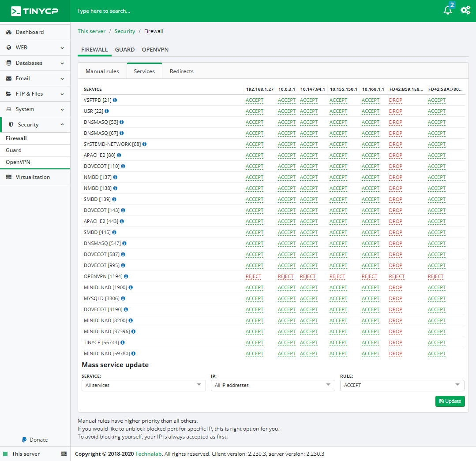Show info for DNSMASQ [67]
Image resolution: width=476 pixels, height=461 pixels.
121,133
